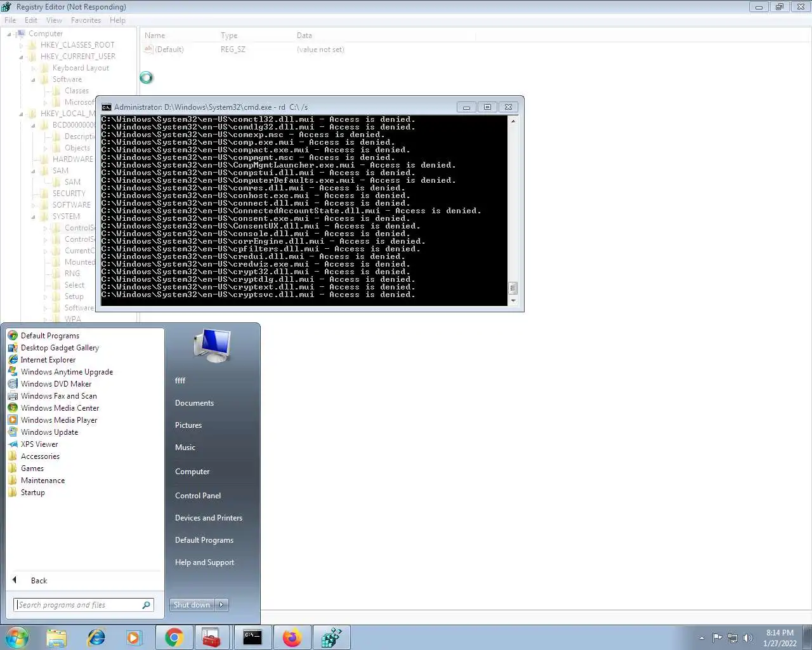Launch Windows DVD Maker from Start menu
812x650 pixels.
click(x=56, y=384)
